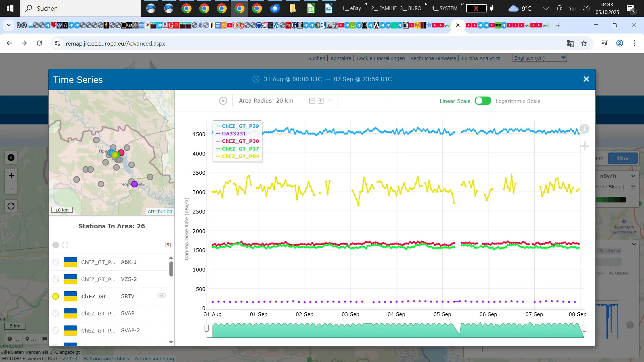Toggle the Linear/Logarithmic scale switch
The image size is (644, 362).
(483, 101)
